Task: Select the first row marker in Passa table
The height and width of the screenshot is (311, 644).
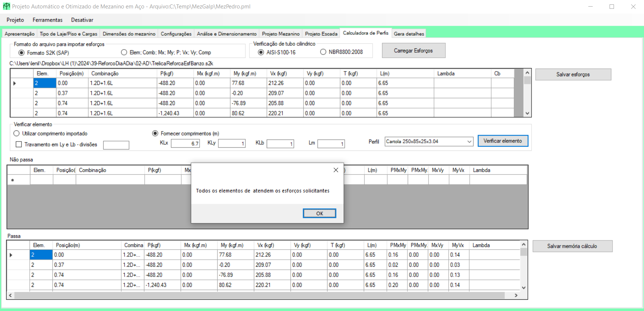Action: pyautogui.click(x=11, y=255)
